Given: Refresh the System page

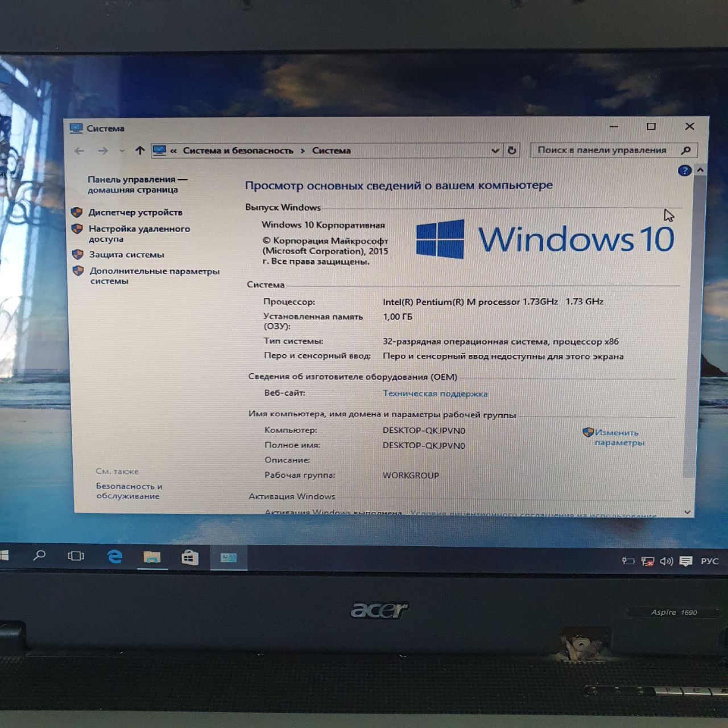Looking at the screenshot, I should 512,150.
